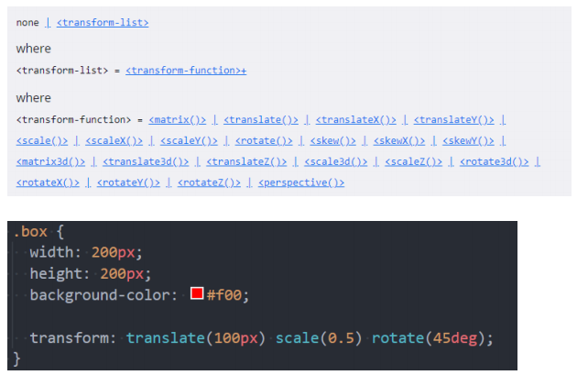This screenshot has width=588, height=375.
Task: Open the <translateX()> reference link
Action: pyautogui.click(x=356, y=120)
